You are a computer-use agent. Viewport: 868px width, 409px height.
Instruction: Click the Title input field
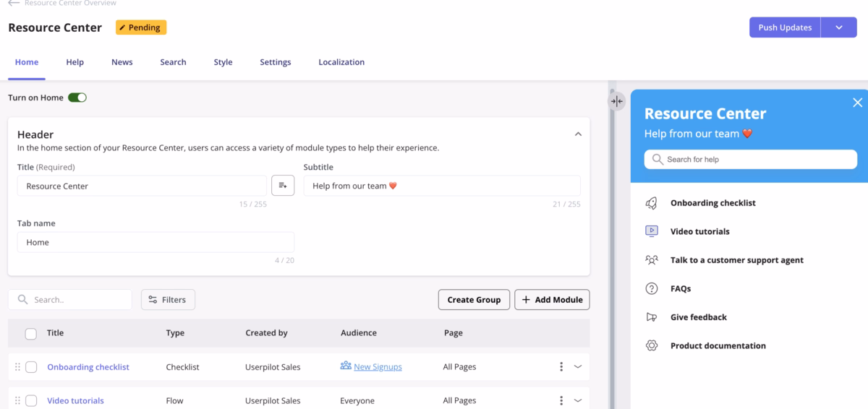[x=142, y=186]
